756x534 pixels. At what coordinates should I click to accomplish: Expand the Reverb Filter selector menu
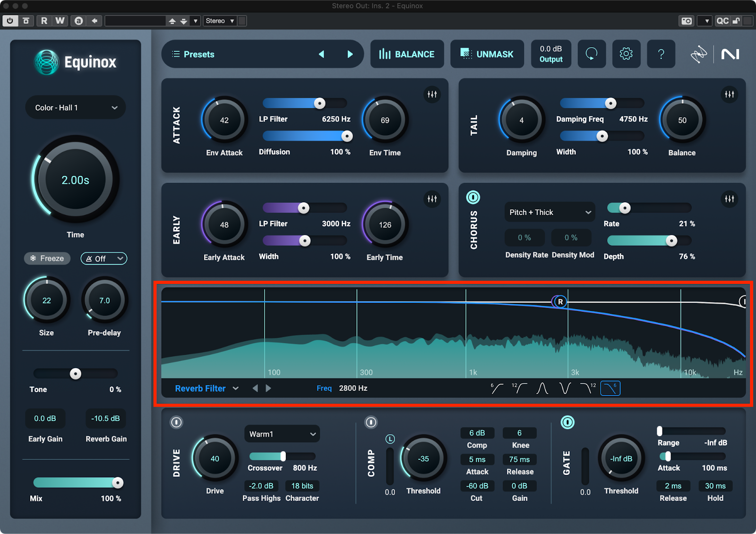pos(206,388)
